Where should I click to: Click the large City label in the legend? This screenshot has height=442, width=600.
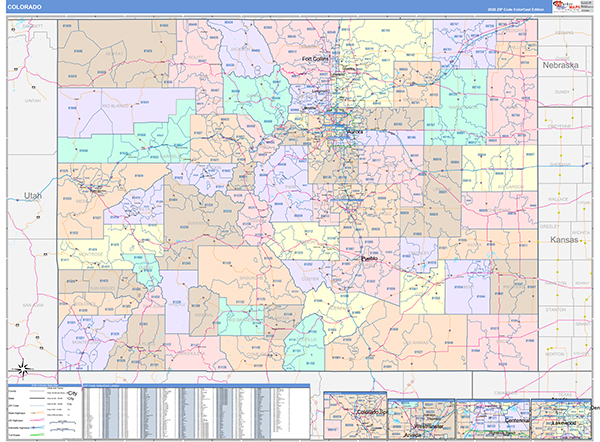[x=72, y=393]
